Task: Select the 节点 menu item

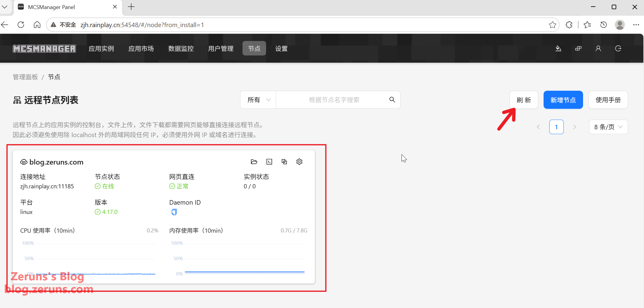Action: click(254, 49)
